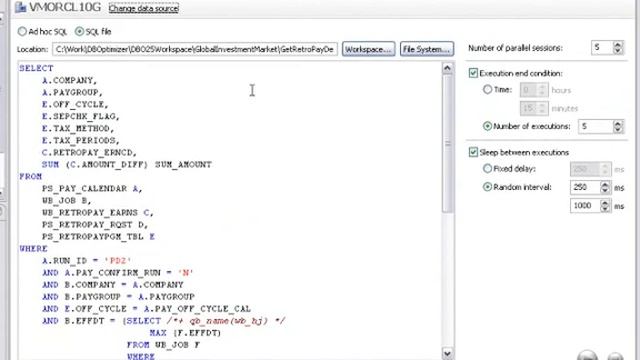Select the Time end condition radio button
The height and width of the screenshot is (360, 640).
487,90
